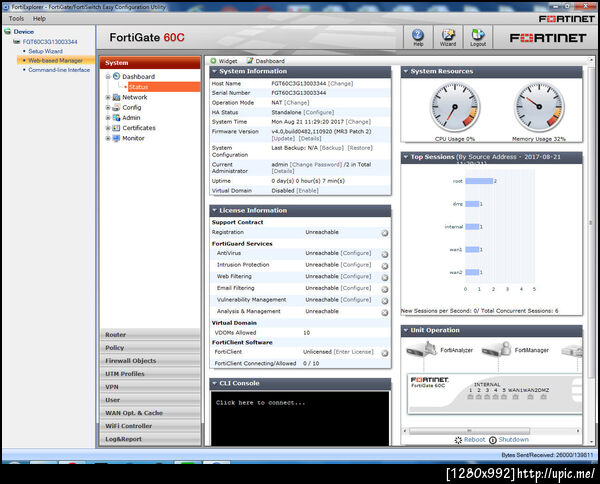This screenshot has height=484, width=600.
Task: Open the Router section
Action: (x=150, y=335)
